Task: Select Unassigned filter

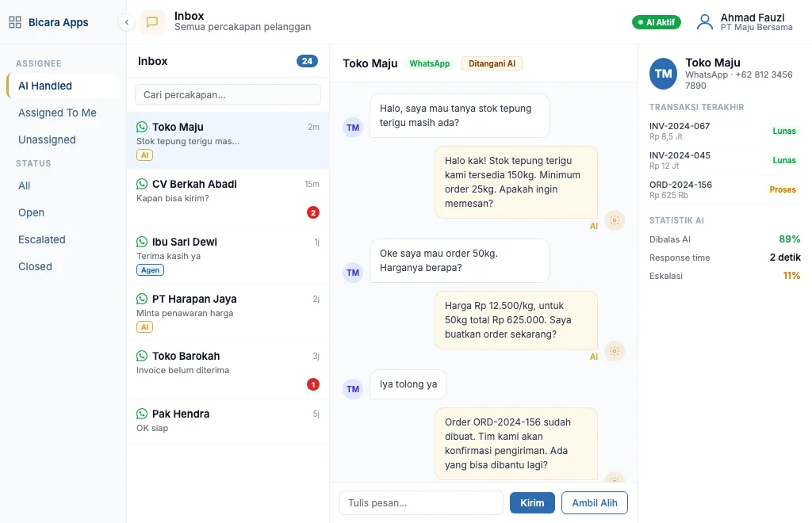Action: click(63, 139)
